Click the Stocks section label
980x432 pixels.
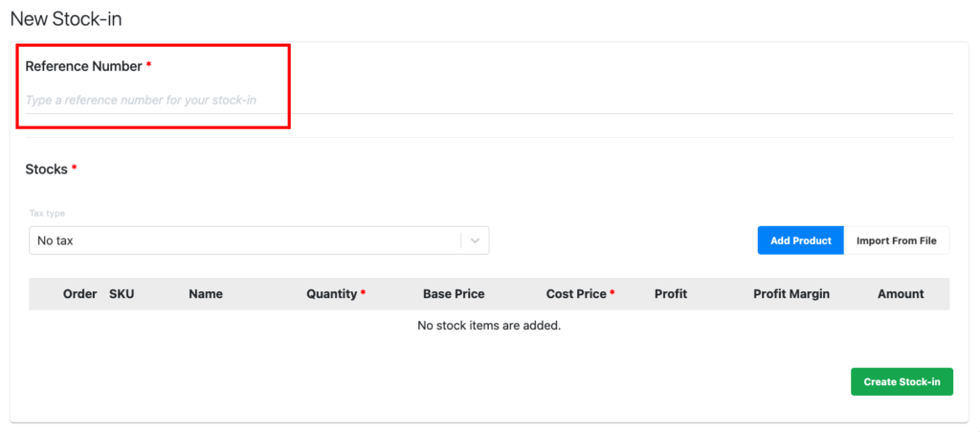pyautogui.click(x=46, y=170)
